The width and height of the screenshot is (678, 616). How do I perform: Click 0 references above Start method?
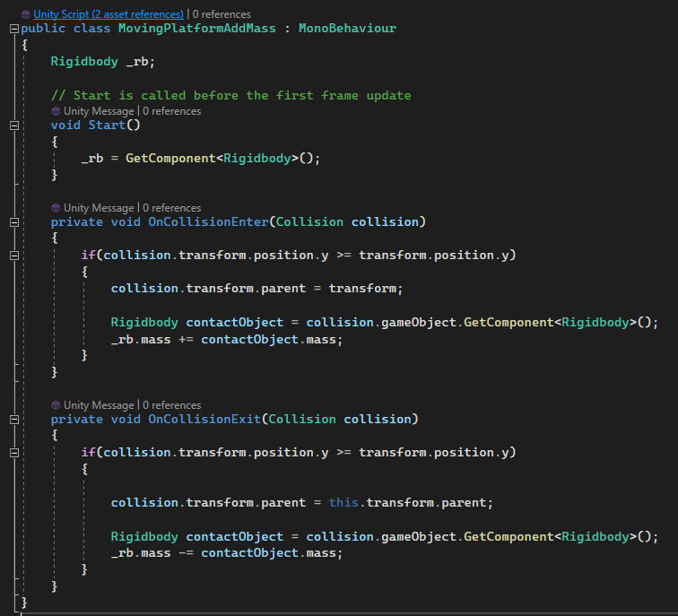point(171,111)
